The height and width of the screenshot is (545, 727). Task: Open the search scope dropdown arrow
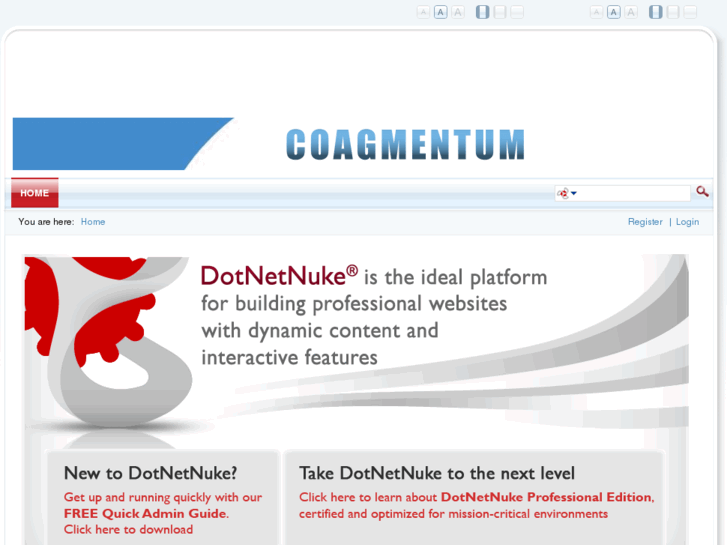[x=574, y=193]
